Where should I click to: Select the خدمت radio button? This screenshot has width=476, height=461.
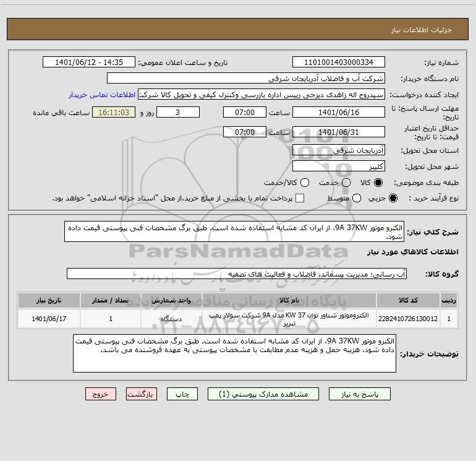346,183
